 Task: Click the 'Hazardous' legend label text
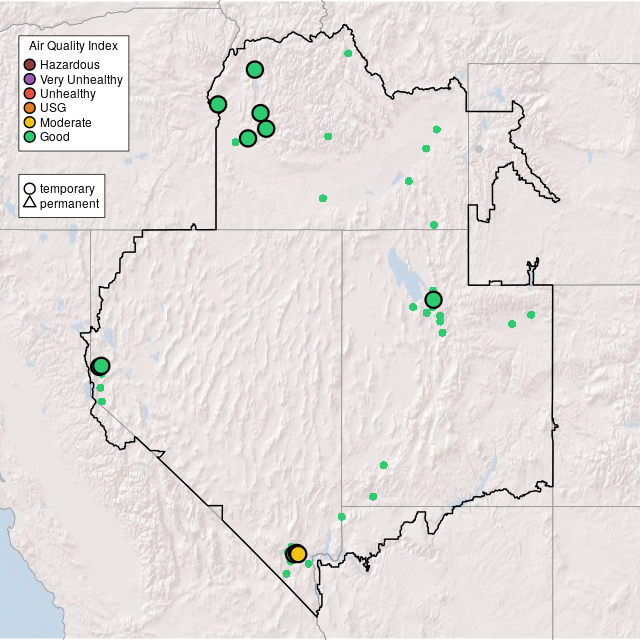click(x=70, y=65)
